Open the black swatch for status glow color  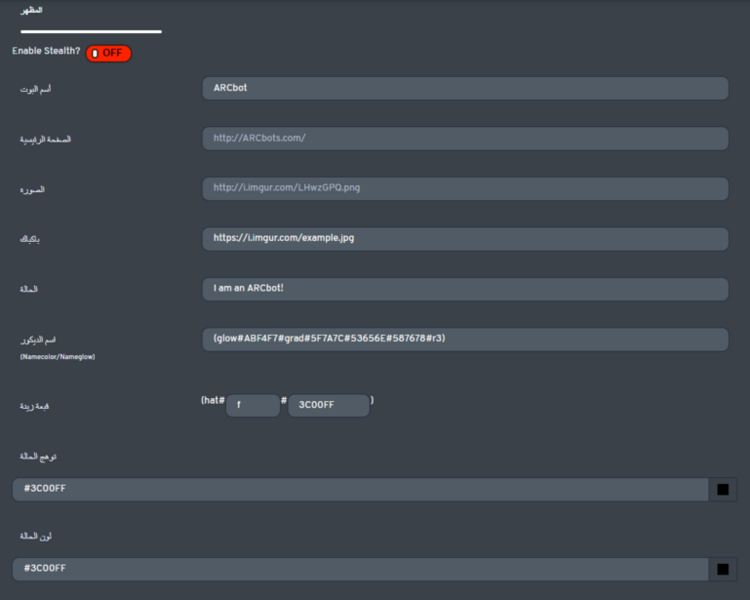(x=723, y=489)
